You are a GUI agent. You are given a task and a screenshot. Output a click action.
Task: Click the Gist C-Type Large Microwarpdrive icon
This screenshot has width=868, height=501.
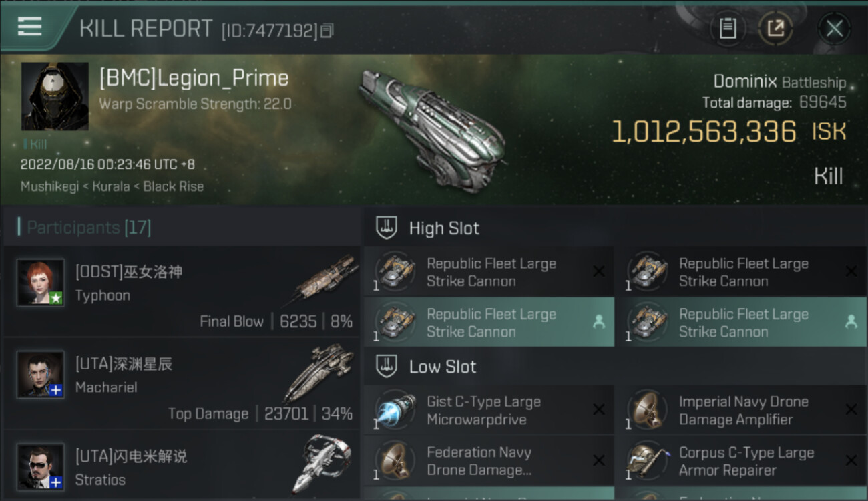tap(395, 411)
